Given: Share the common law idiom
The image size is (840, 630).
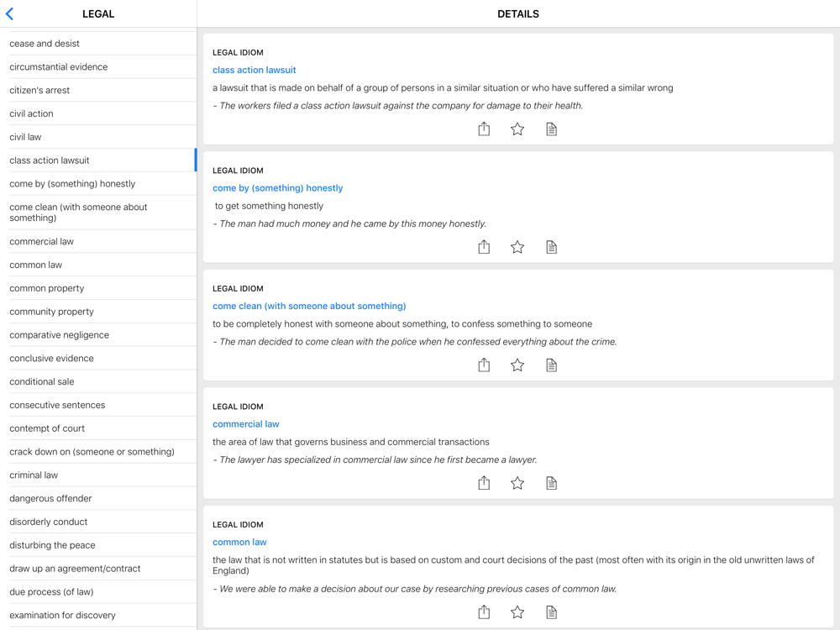Looking at the screenshot, I should [484, 612].
